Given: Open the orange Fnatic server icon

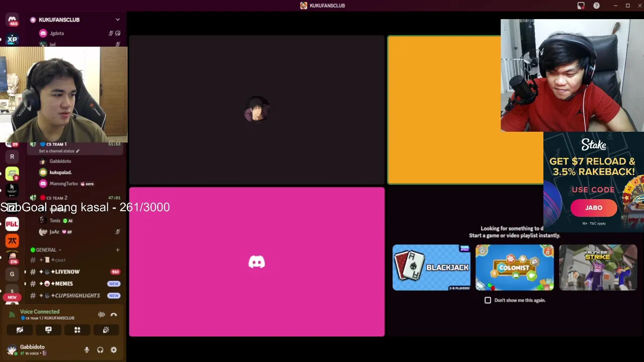Looking at the screenshot, I should pyautogui.click(x=12, y=241).
